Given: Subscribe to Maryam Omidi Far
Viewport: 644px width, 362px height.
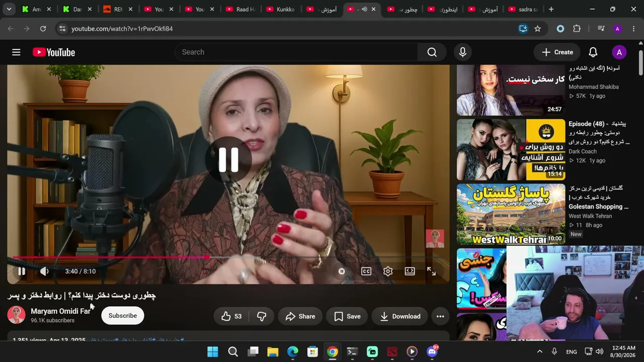Looking at the screenshot, I should (123, 316).
